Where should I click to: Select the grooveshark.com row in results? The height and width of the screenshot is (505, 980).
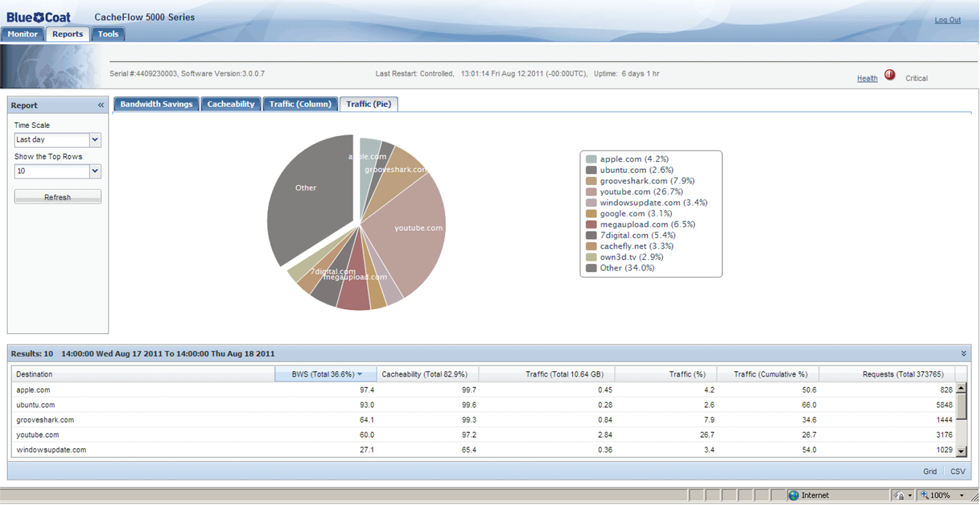click(x=484, y=420)
